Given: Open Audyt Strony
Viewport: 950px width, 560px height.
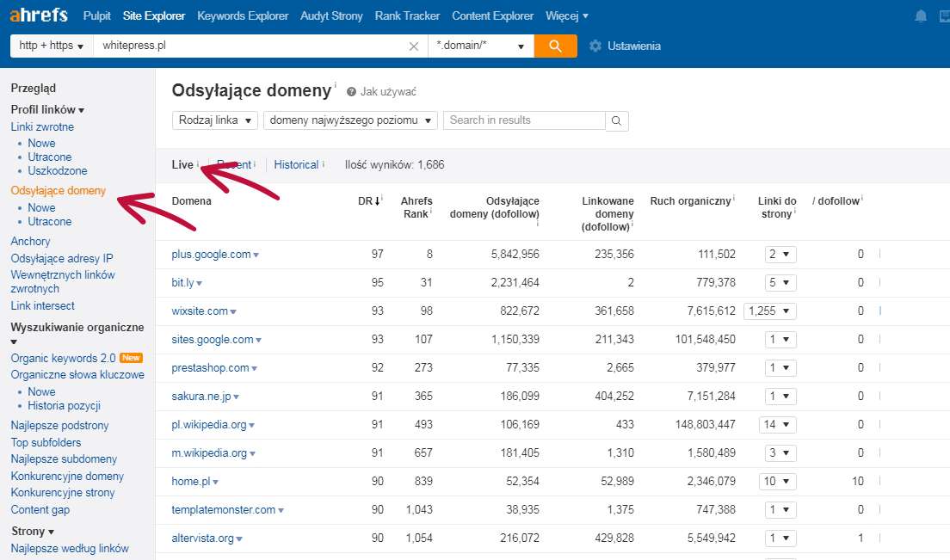Looking at the screenshot, I should click(331, 15).
